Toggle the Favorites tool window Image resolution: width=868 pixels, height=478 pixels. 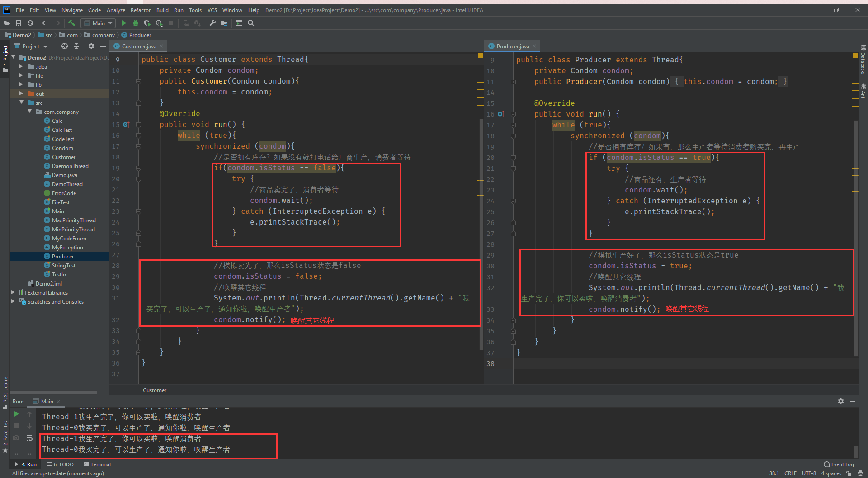pyautogui.click(x=5, y=436)
